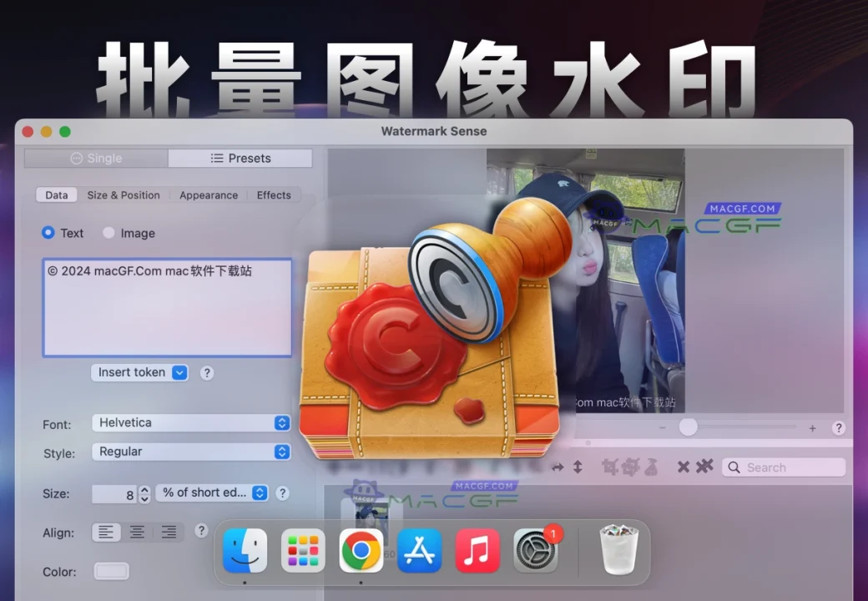The image size is (868, 601).
Task: Click the help icon next to the Size unit dropdown
Action: pyautogui.click(x=283, y=493)
